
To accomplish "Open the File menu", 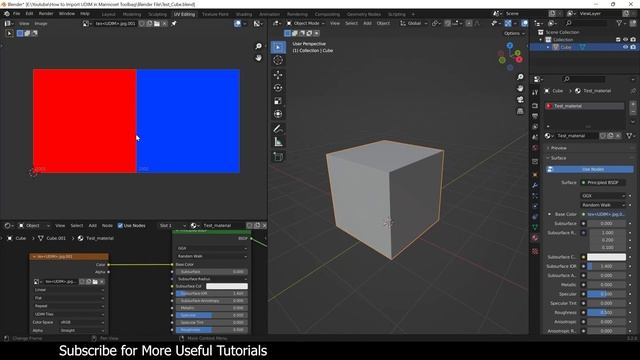I will click(16, 14).
